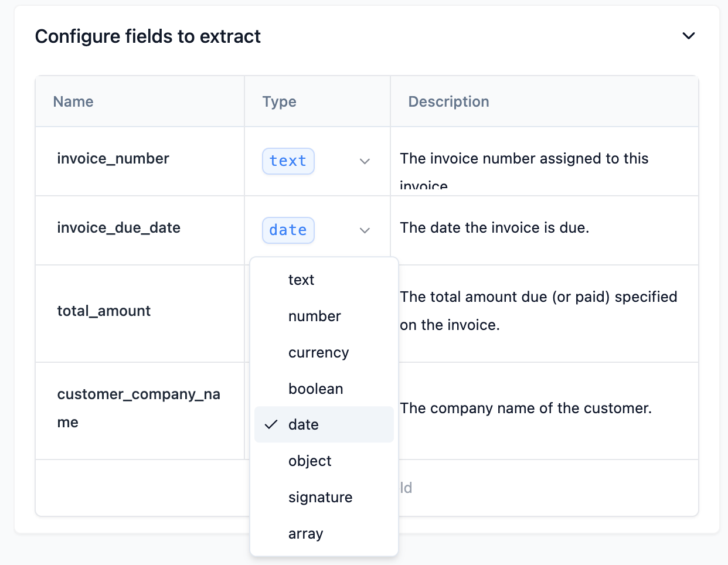Click the checkmark beside the date option

(271, 424)
